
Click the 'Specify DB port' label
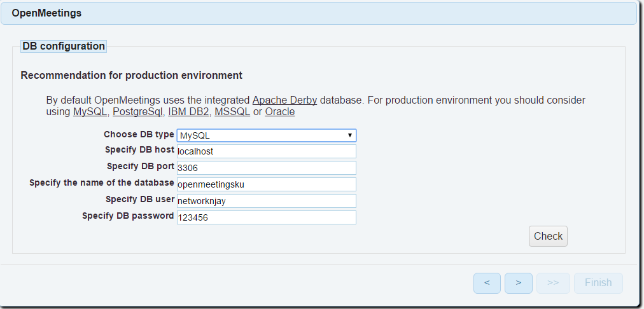tap(141, 167)
